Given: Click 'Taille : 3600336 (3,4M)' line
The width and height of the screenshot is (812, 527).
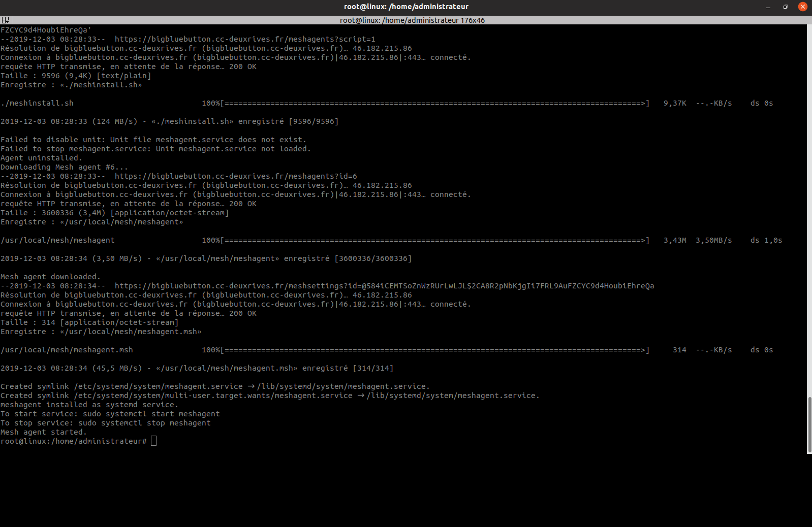Looking at the screenshot, I should (115, 213).
